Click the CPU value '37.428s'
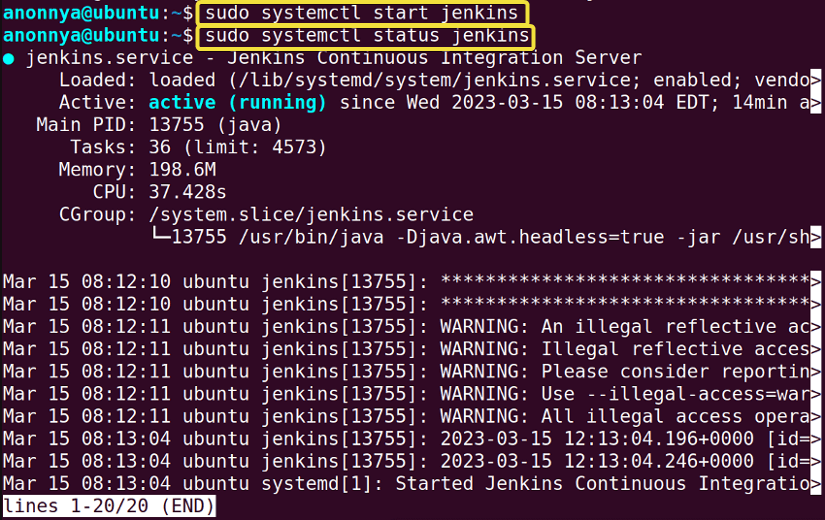Image resolution: width=825 pixels, height=520 pixels. 187,192
